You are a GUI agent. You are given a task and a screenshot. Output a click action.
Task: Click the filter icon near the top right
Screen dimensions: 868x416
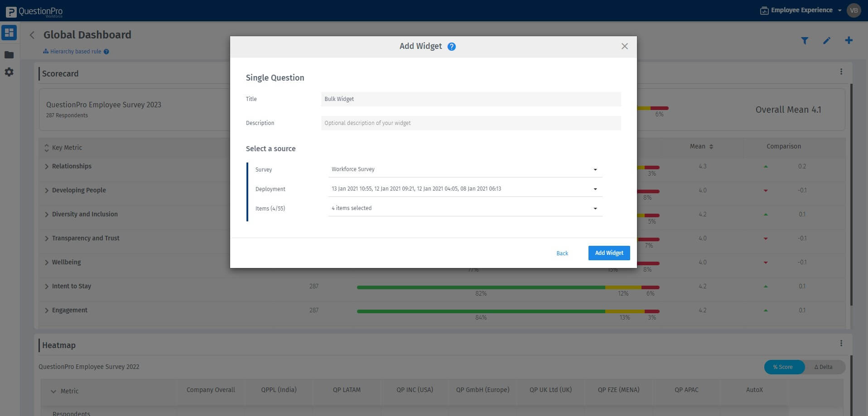point(805,40)
